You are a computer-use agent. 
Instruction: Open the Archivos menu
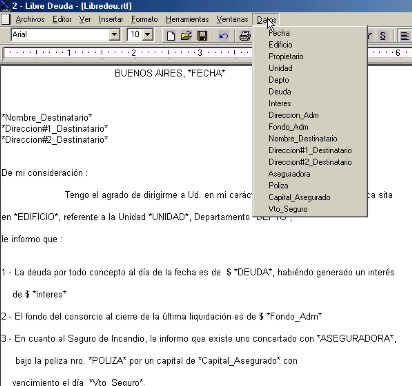pos(30,19)
